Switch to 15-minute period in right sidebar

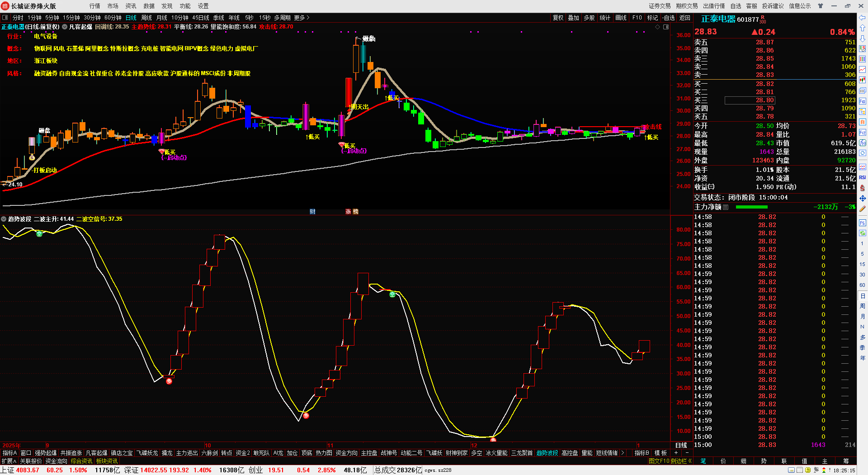point(862,264)
